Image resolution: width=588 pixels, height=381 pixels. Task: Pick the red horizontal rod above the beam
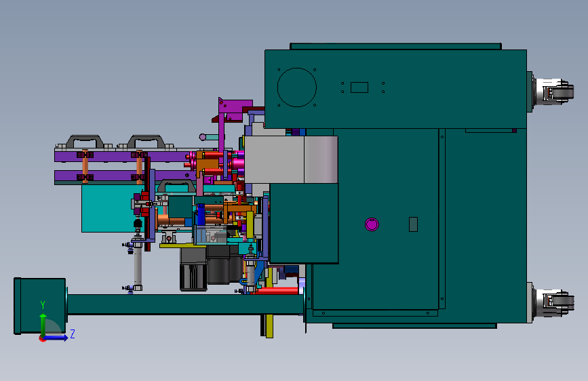point(278,291)
